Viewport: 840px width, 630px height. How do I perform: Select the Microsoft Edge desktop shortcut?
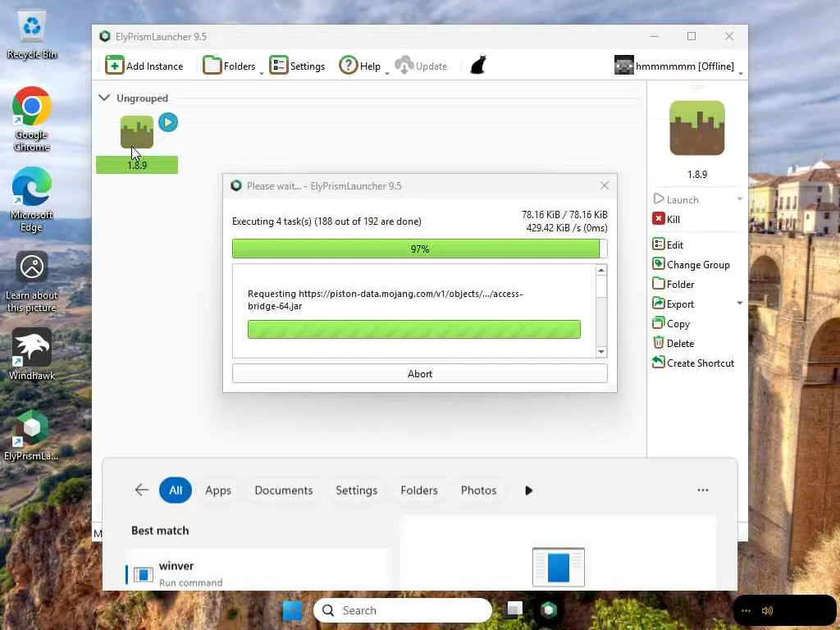click(x=32, y=199)
